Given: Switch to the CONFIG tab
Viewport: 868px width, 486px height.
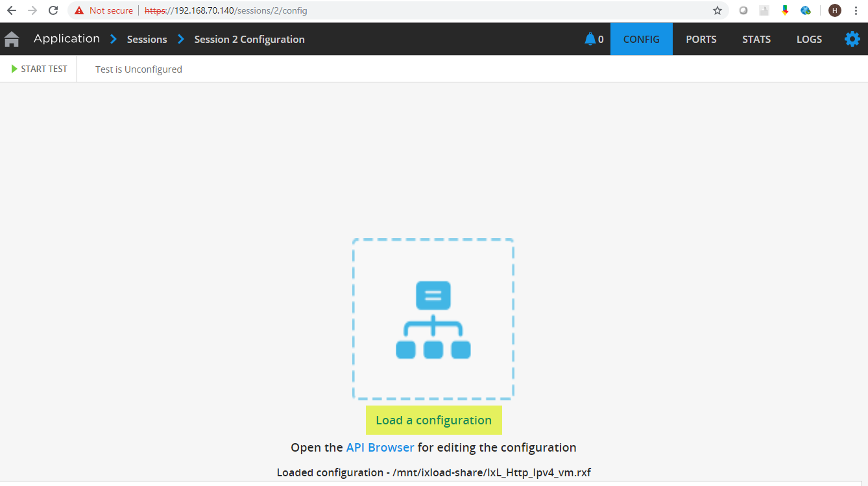Looking at the screenshot, I should (x=641, y=40).
